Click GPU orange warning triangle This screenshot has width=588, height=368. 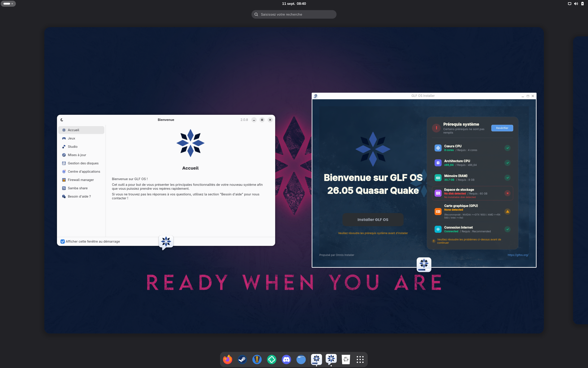pyautogui.click(x=507, y=212)
